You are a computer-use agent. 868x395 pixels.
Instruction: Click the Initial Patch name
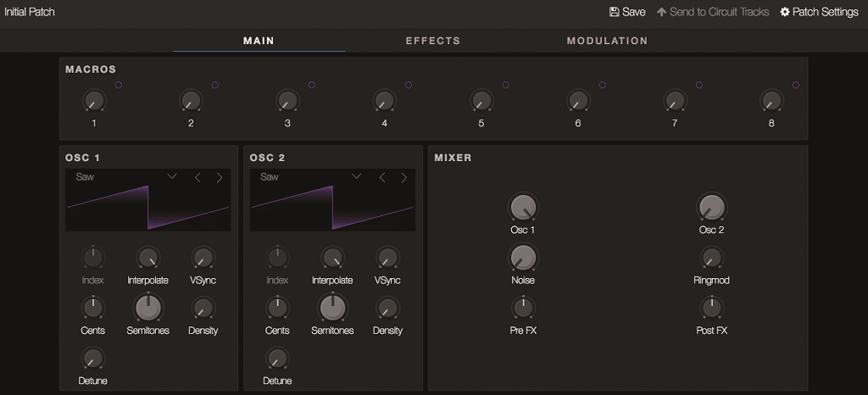(30, 12)
